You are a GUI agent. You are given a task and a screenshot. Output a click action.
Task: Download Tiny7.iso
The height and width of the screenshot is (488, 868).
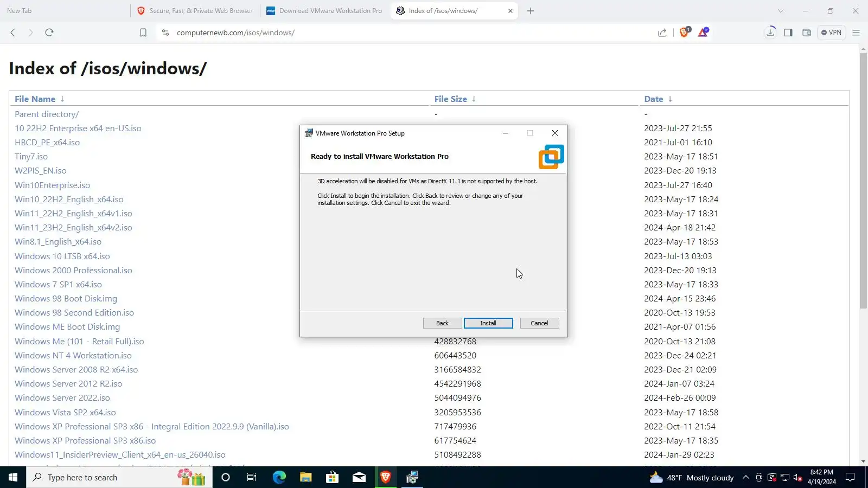coord(31,157)
